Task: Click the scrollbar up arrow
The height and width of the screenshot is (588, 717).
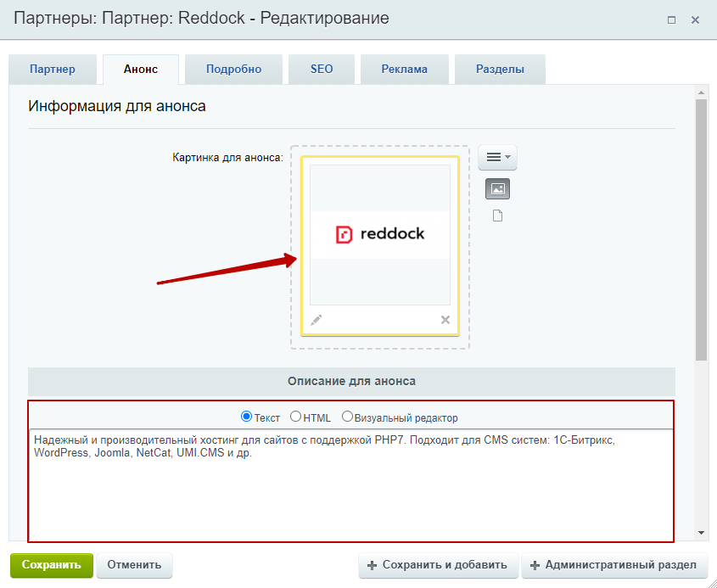Action: tap(701, 92)
